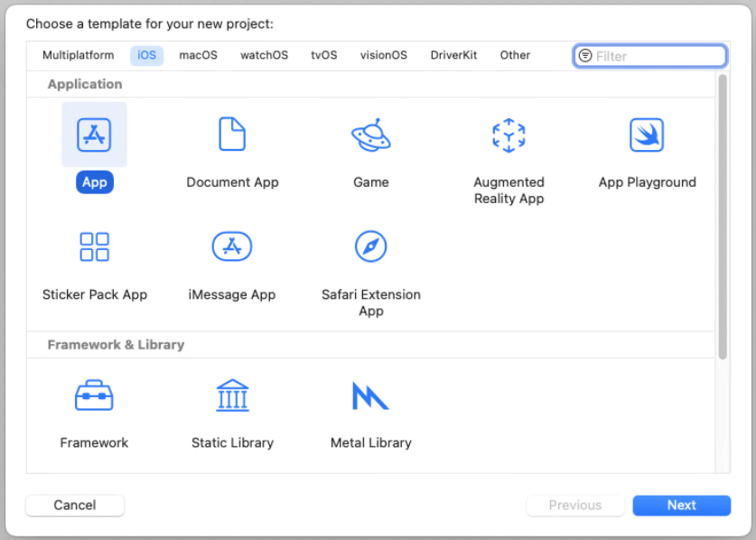Select the Framework toolbox icon
The height and width of the screenshot is (540, 756).
(x=94, y=396)
